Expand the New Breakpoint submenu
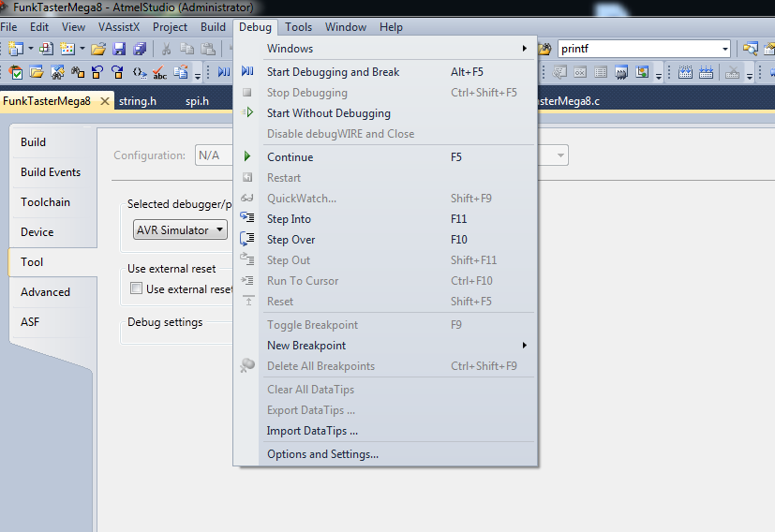Image resolution: width=775 pixels, height=532 pixels. coord(525,346)
